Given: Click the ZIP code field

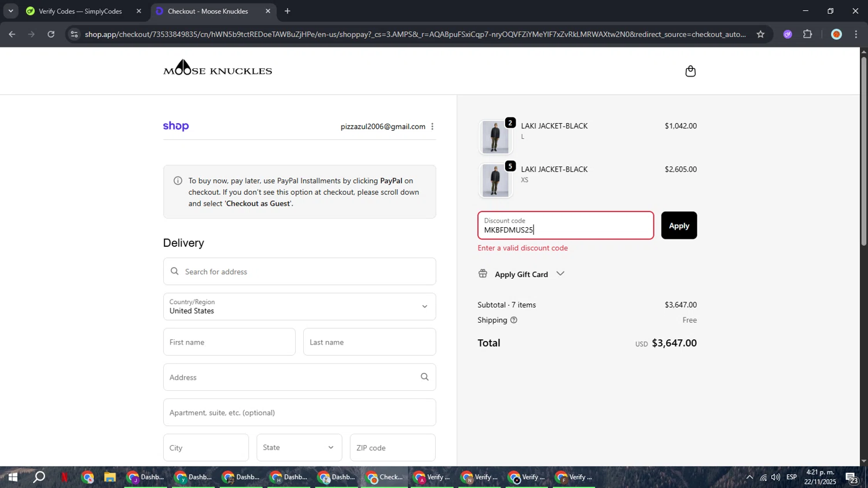Looking at the screenshot, I should [392, 448].
